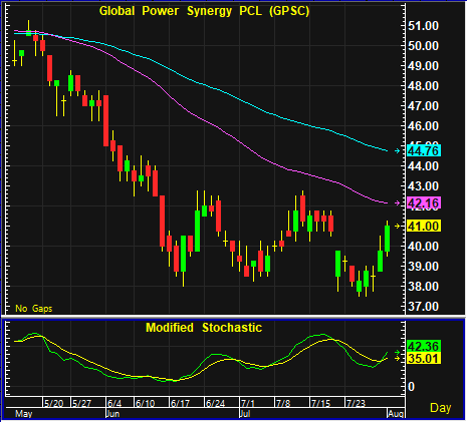Click the 5/20 date marker
The width and height of the screenshot is (467, 422).
point(54,403)
